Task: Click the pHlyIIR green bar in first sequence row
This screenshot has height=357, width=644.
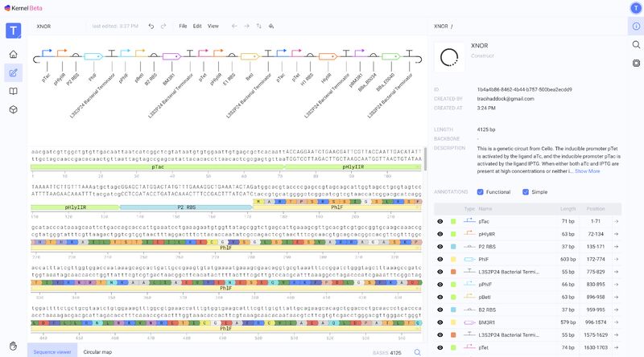Action: [x=353, y=167]
